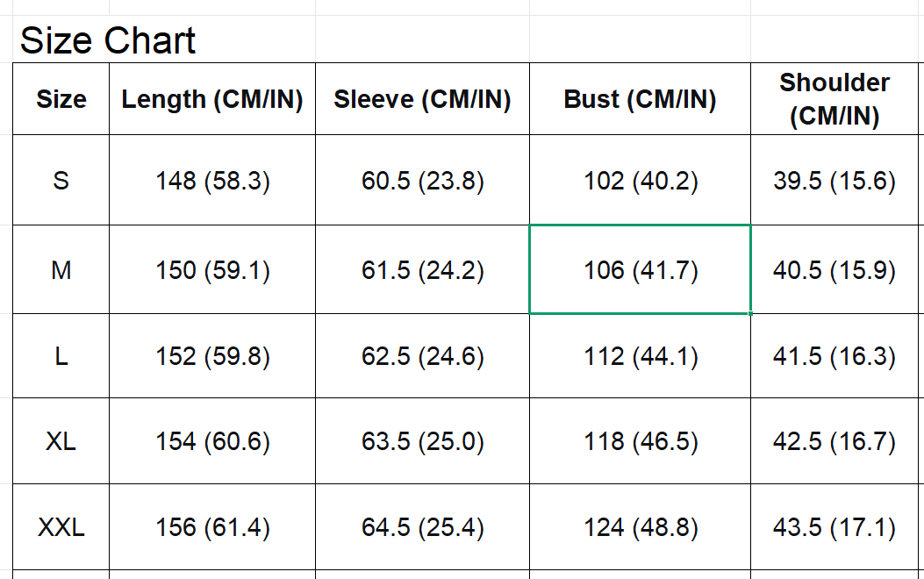The width and height of the screenshot is (924, 579).
Task: Select the XXL size label cell
Action: [x=61, y=527]
